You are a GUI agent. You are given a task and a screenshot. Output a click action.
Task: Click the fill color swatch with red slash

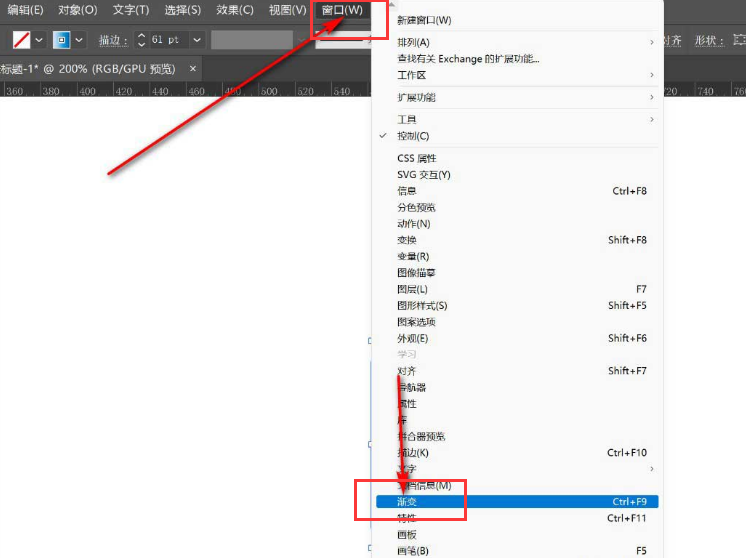pos(21,40)
